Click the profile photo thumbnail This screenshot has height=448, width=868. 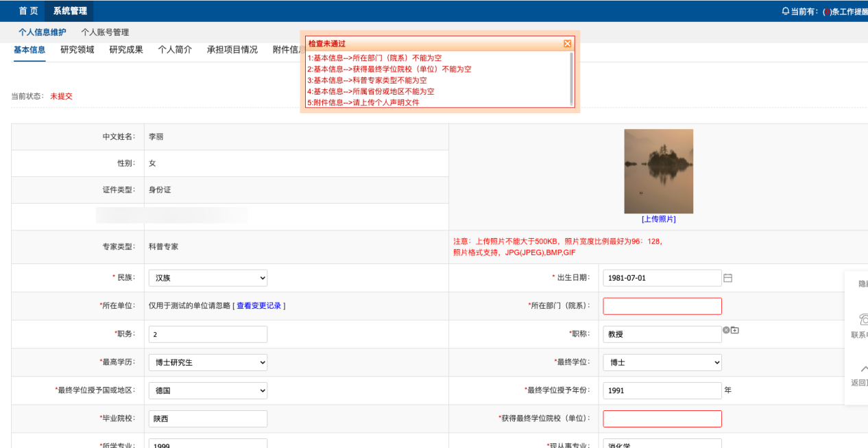coord(658,171)
